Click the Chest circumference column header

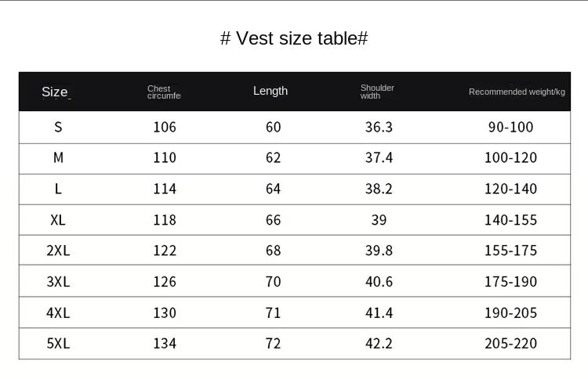(164, 92)
